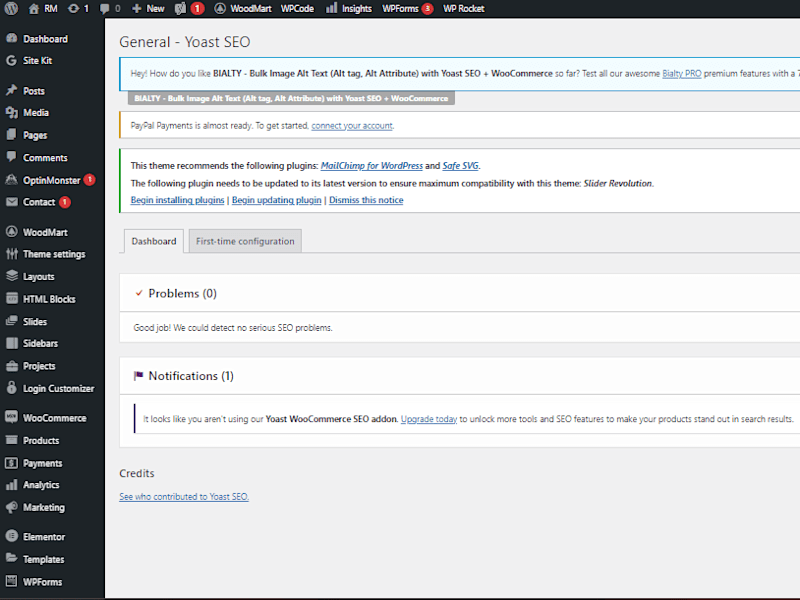This screenshot has width=800, height=600.
Task: Click the Marketing megaphone icon
Action: [12, 507]
